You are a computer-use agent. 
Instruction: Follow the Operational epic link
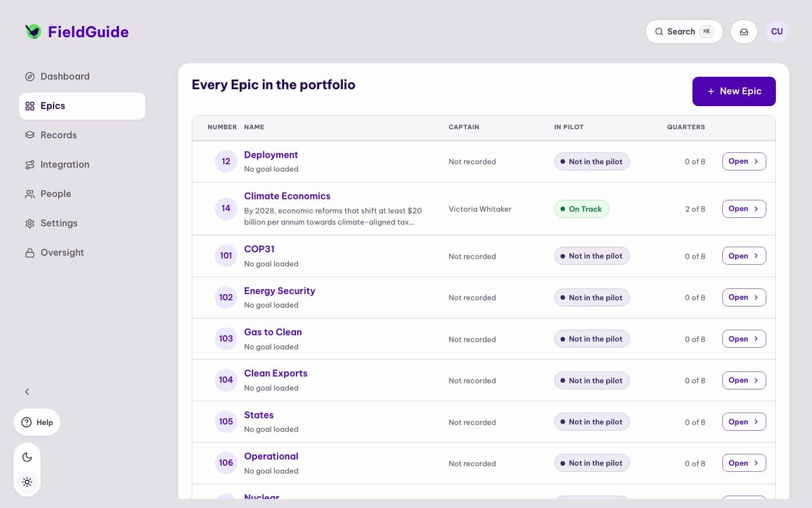coord(271,456)
